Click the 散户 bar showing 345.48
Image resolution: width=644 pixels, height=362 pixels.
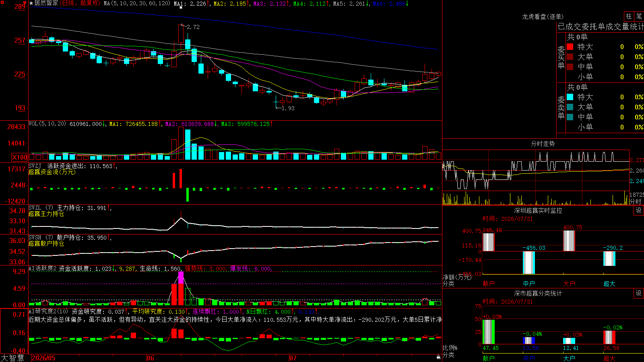click(x=488, y=242)
